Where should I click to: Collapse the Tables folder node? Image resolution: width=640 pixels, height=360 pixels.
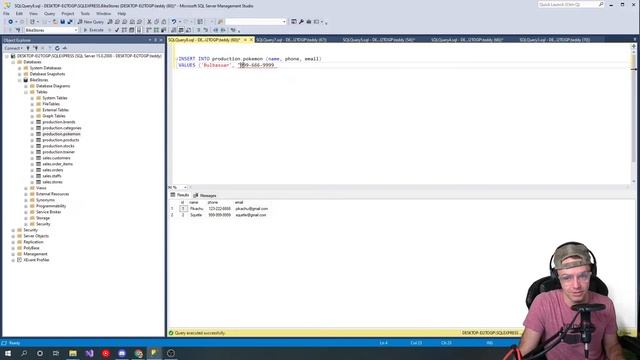[26, 92]
